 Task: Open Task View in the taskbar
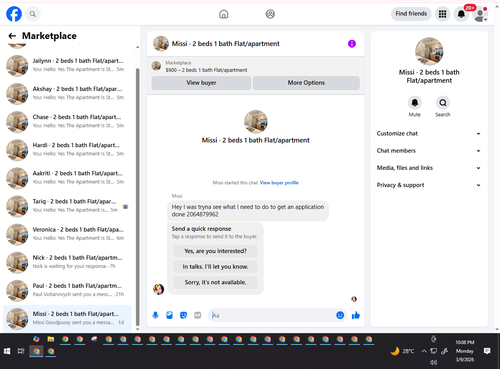tap(21, 351)
